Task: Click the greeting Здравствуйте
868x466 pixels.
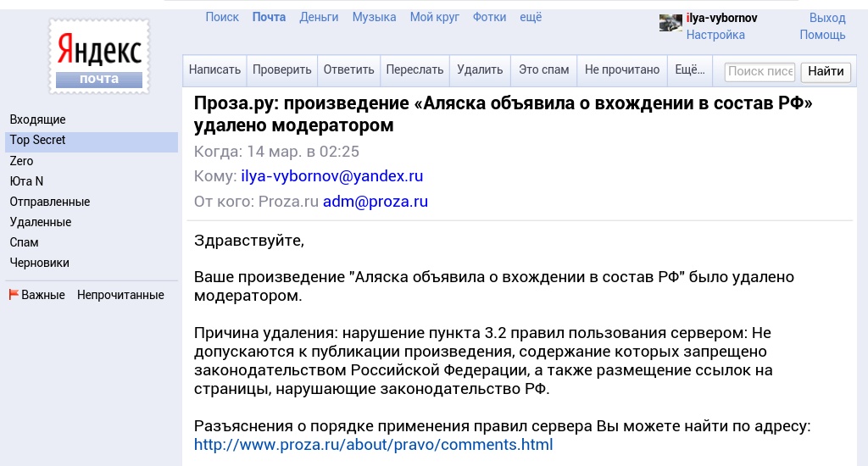Action: pyautogui.click(x=249, y=241)
